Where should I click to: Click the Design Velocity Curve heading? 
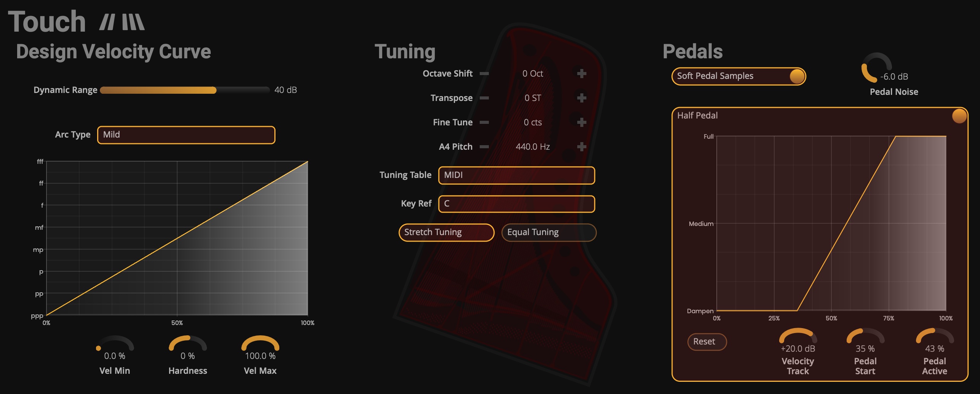tap(114, 52)
